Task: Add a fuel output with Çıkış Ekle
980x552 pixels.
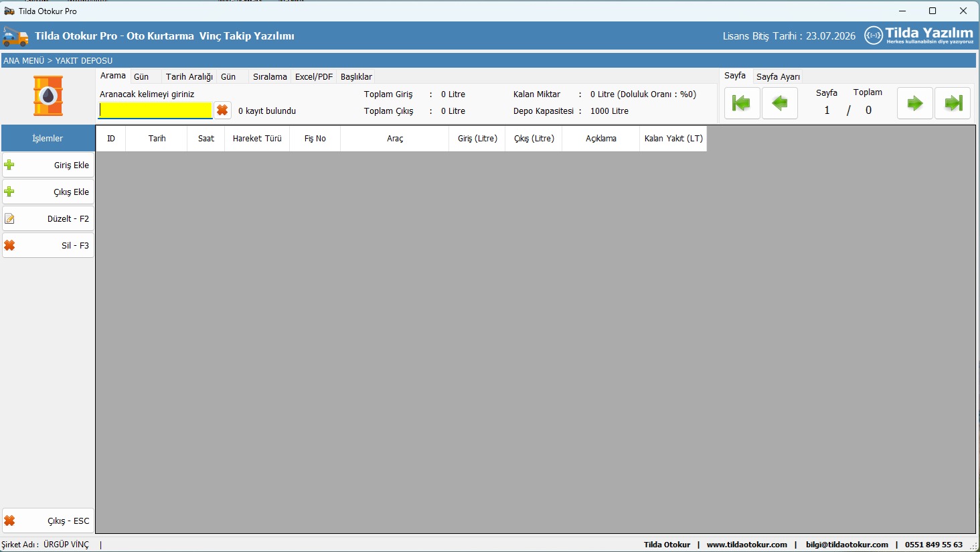Action: (x=48, y=192)
